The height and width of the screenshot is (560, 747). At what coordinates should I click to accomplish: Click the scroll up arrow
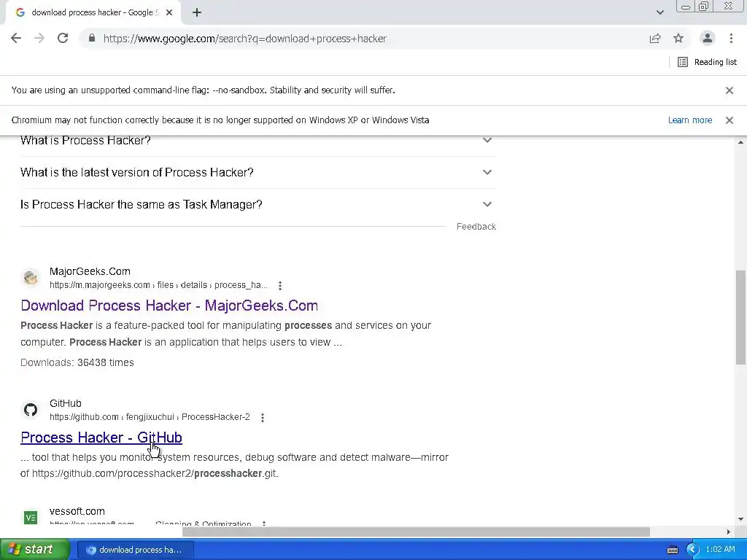pyautogui.click(x=741, y=142)
